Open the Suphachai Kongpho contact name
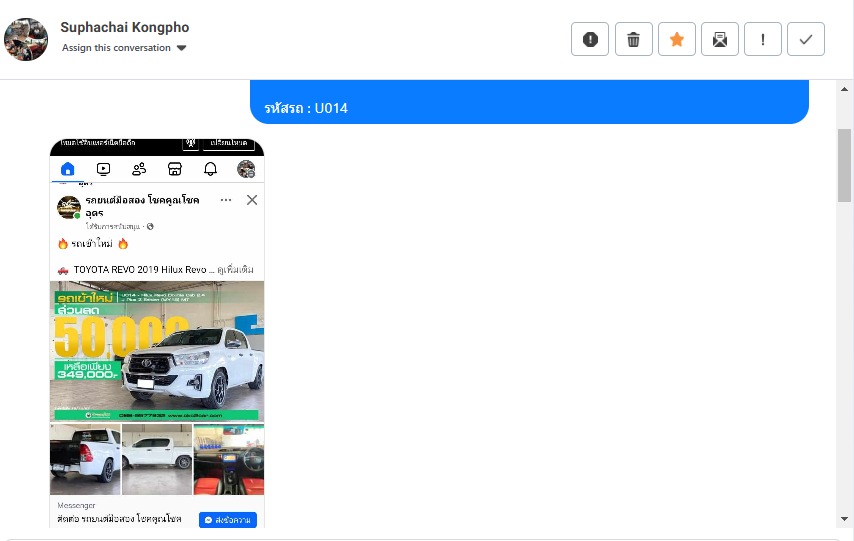This screenshot has height=541, width=854. [x=125, y=27]
